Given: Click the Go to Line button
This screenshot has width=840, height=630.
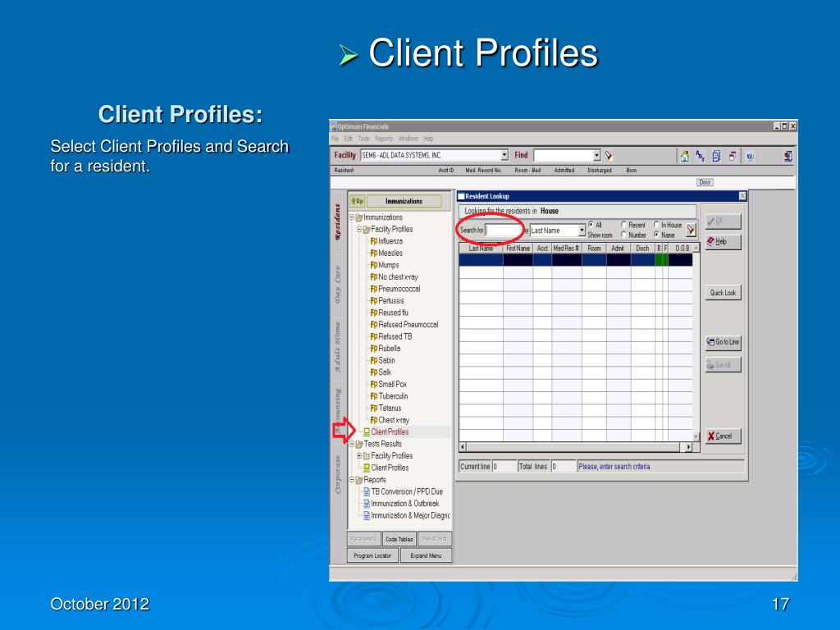Looking at the screenshot, I should click(723, 342).
